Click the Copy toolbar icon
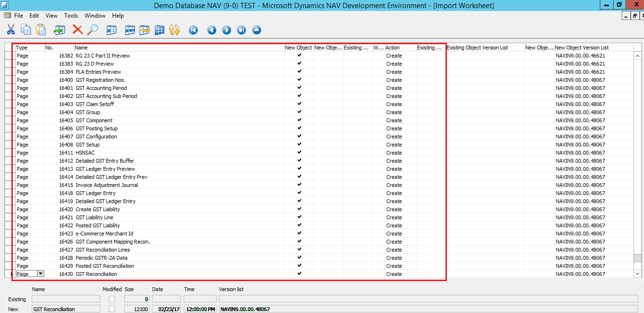644x313 pixels. (26, 30)
